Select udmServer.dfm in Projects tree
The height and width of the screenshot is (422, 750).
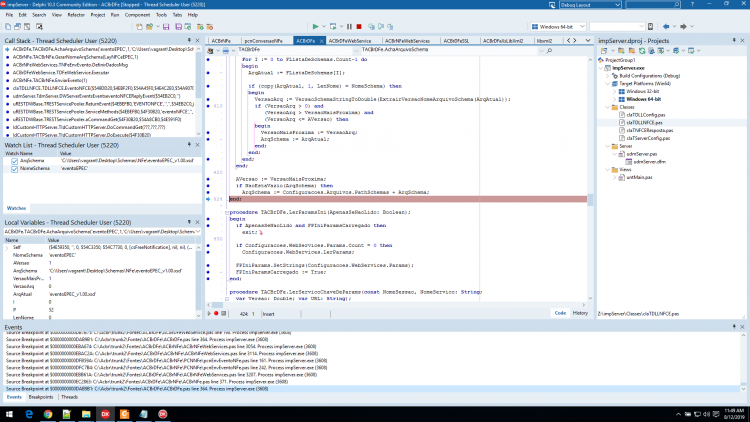pyautogui.click(x=650, y=162)
